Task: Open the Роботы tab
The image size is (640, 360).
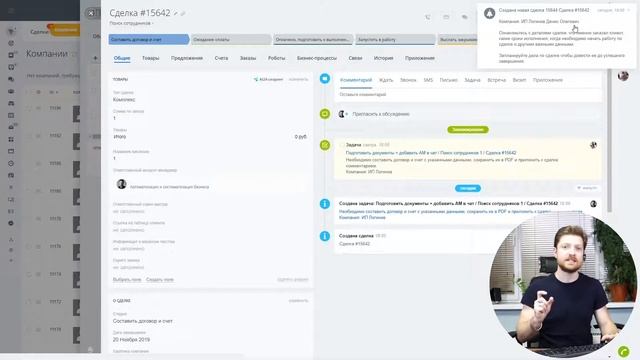Action: pyautogui.click(x=276, y=58)
